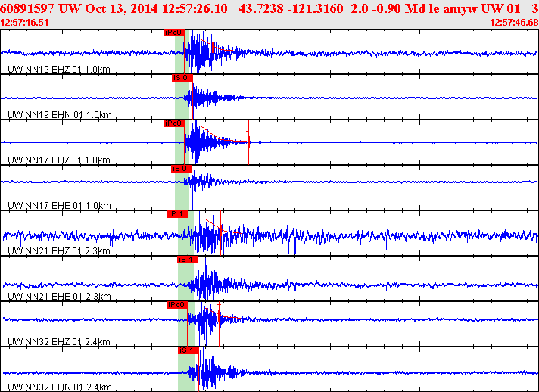Screen dimensions: 539x392
Task: Select the UW NN32 EHN channel label
Action: pyautogui.click(x=60, y=387)
